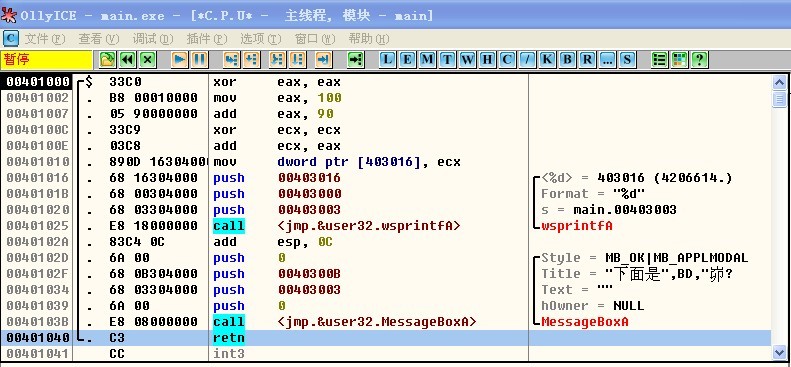
Task: Click the Close program X icon
Action: (x=147, y=60)
